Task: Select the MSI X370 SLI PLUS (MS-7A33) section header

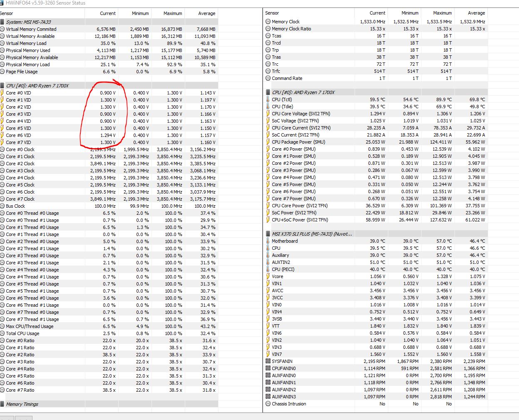Action: pos(376,234)
